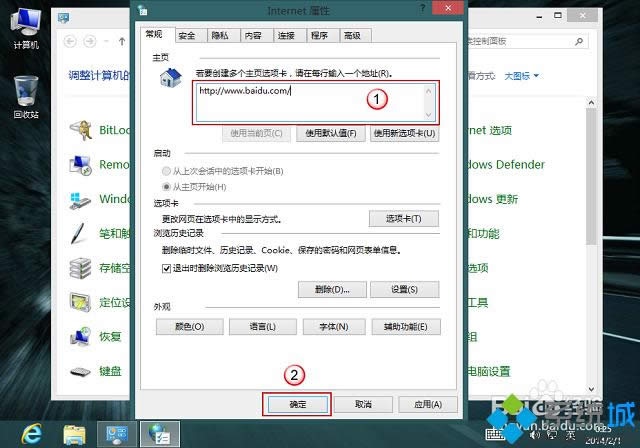The image size is (640, 448).
Task: Click the 语言(L) button
Action: [x=263, y=327]
